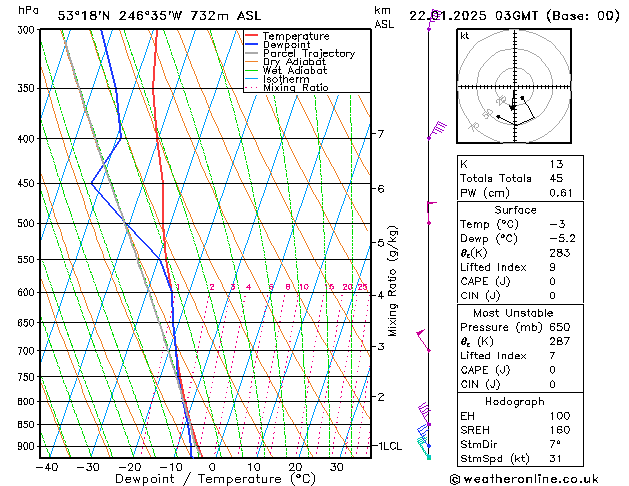Click the Mixing Ratio legend entry
This screenshot has width=629, height=486.
pyautogui.click(x=295, y=88)
